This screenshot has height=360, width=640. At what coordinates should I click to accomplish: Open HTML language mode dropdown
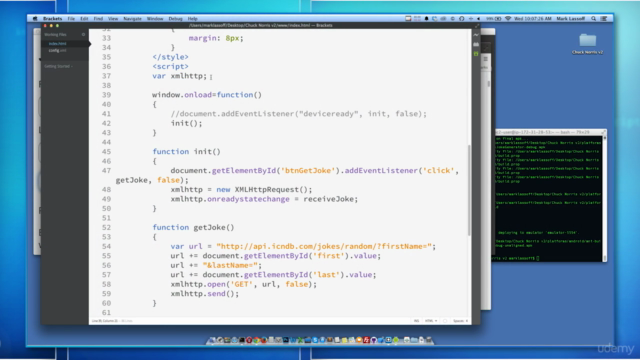pyautogui.click(x=431, y=321)
